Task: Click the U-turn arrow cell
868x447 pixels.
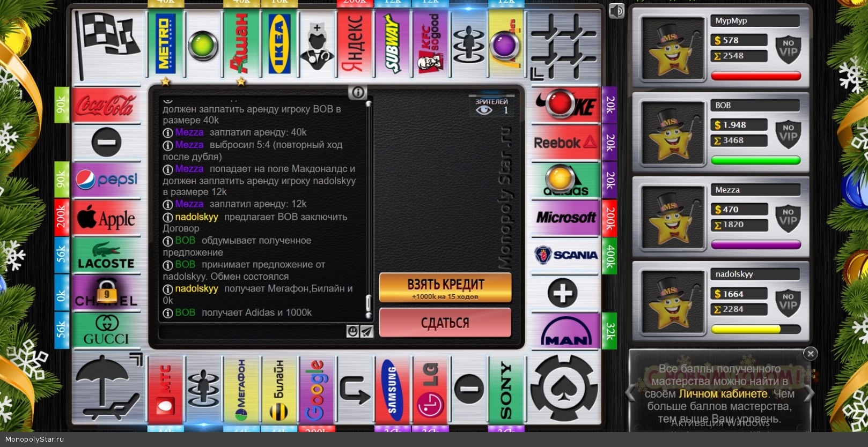Action: [x=355, y=390]
